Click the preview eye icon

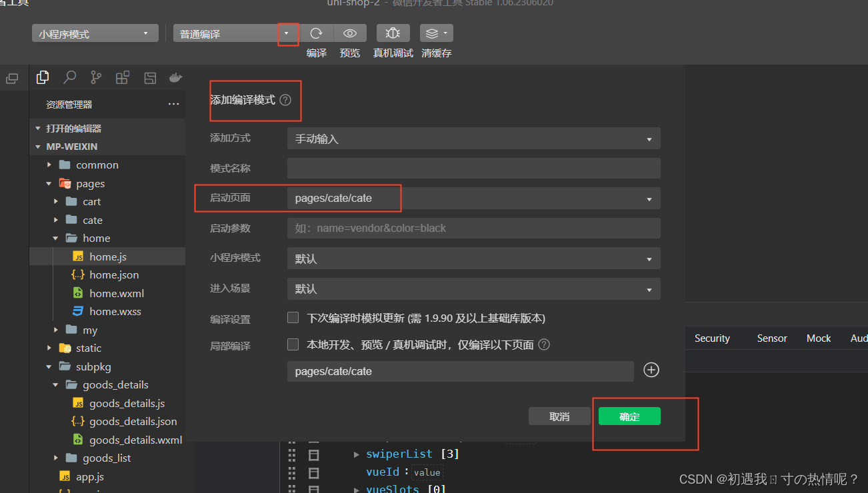click(x=350, y=33)
